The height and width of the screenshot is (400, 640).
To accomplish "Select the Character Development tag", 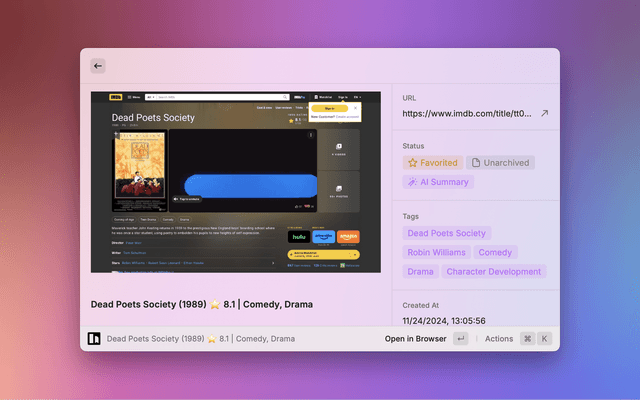I will point(494,271).
